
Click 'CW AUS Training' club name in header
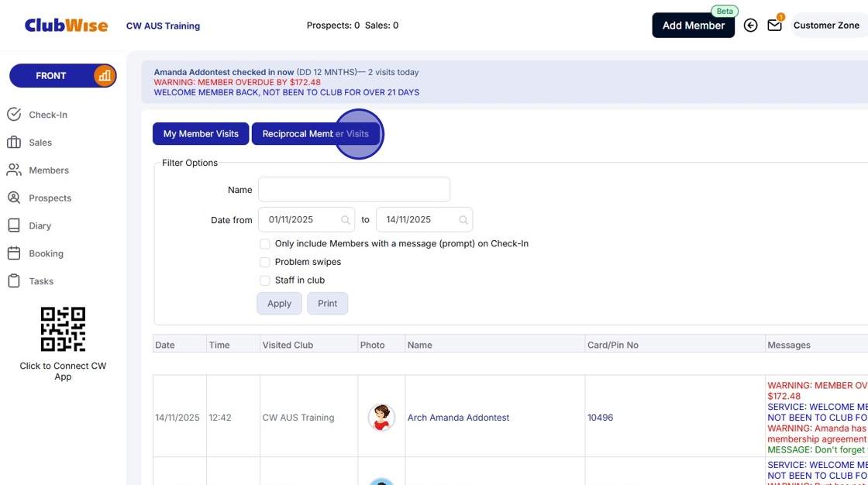click(x=164, y=26)
